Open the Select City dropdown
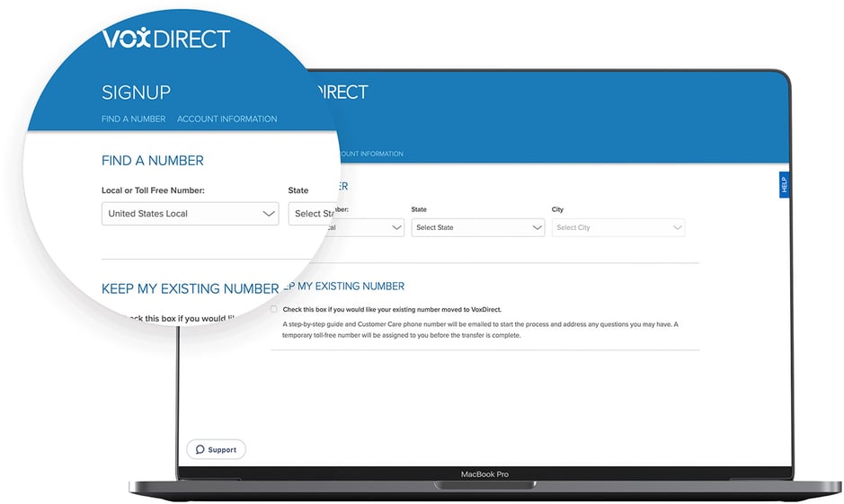844x504 pixels. tap(618, 227)
